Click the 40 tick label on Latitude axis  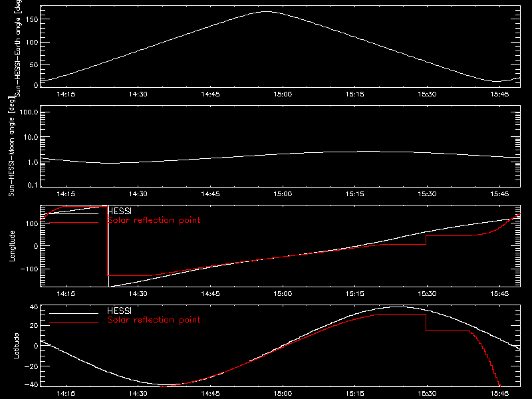point(34,307)
